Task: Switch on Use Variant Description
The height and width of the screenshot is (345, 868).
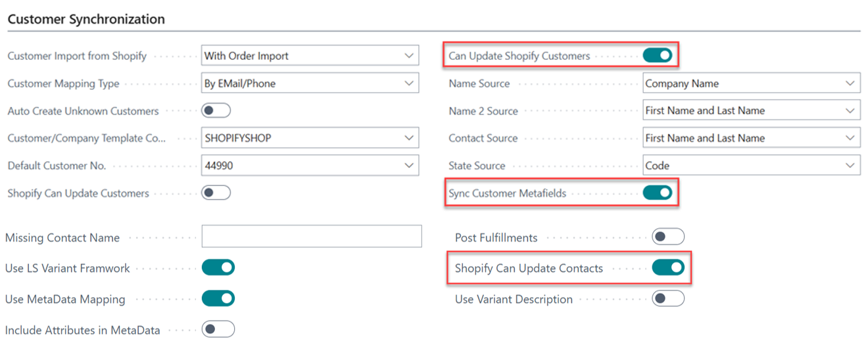Action: [x=667, y=299]
